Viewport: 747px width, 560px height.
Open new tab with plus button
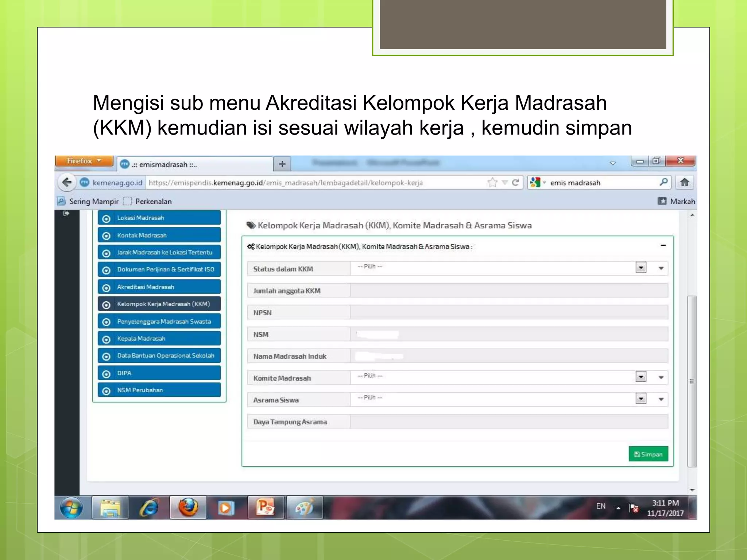(282, 164)
